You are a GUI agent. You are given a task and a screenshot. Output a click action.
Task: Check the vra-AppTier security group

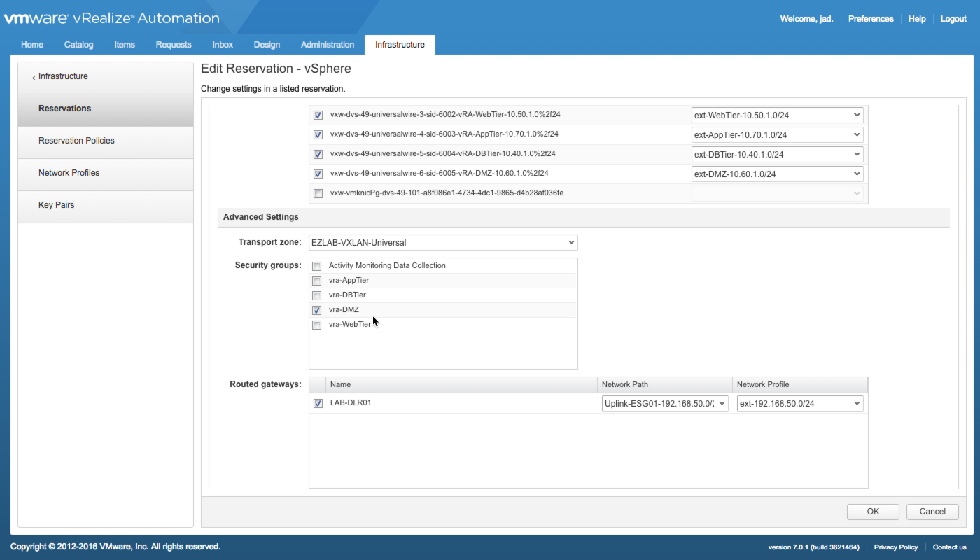pyautogui.click(x=316, y=281)
